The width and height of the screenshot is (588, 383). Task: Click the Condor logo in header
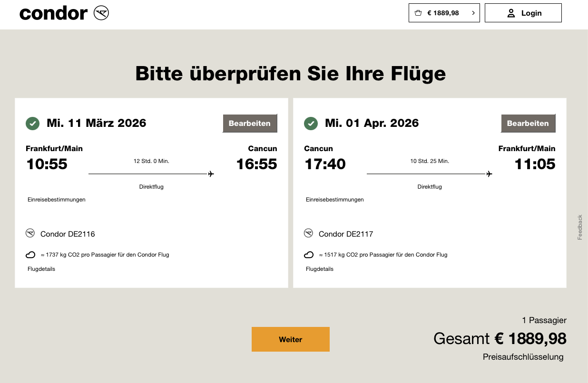pos(64,13)
